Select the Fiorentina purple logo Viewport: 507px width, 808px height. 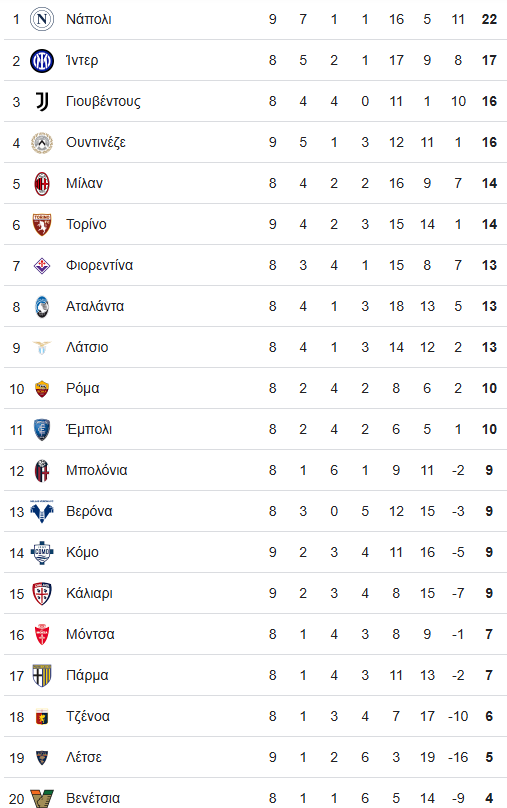point(42,266)
